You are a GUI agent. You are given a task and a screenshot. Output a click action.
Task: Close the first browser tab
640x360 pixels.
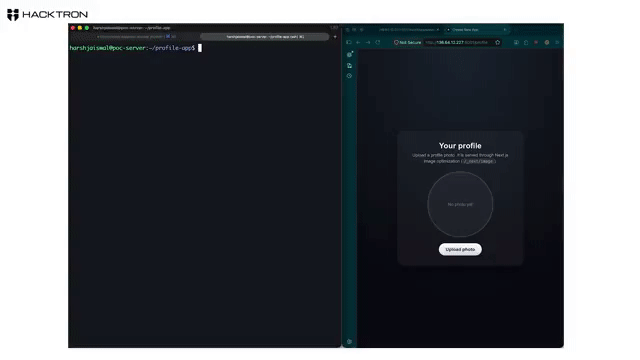click(438, 30)
